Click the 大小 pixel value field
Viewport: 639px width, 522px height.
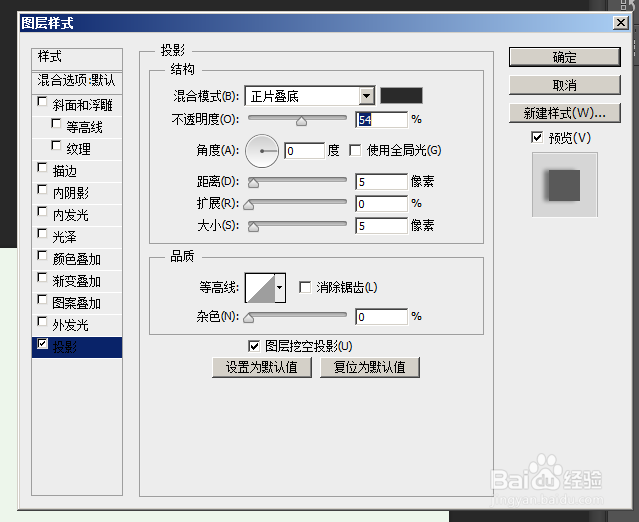(x=381, y=226)
